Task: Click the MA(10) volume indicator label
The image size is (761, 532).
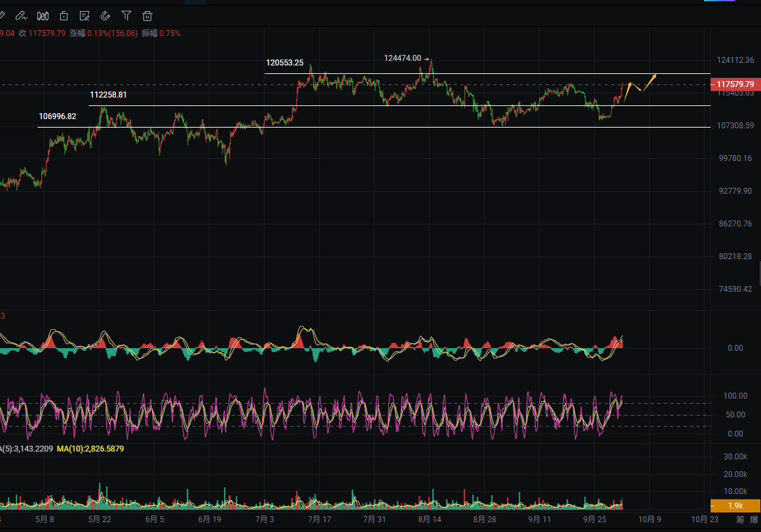Action: pos(90,449)
